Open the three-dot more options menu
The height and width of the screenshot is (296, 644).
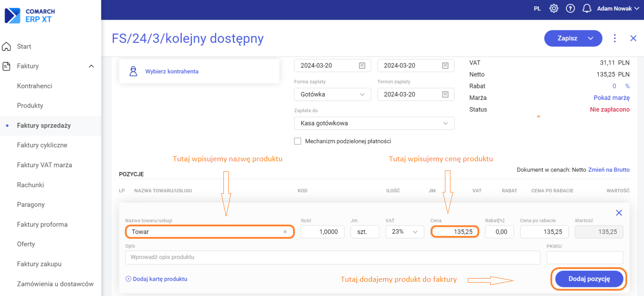click(615, 38)
